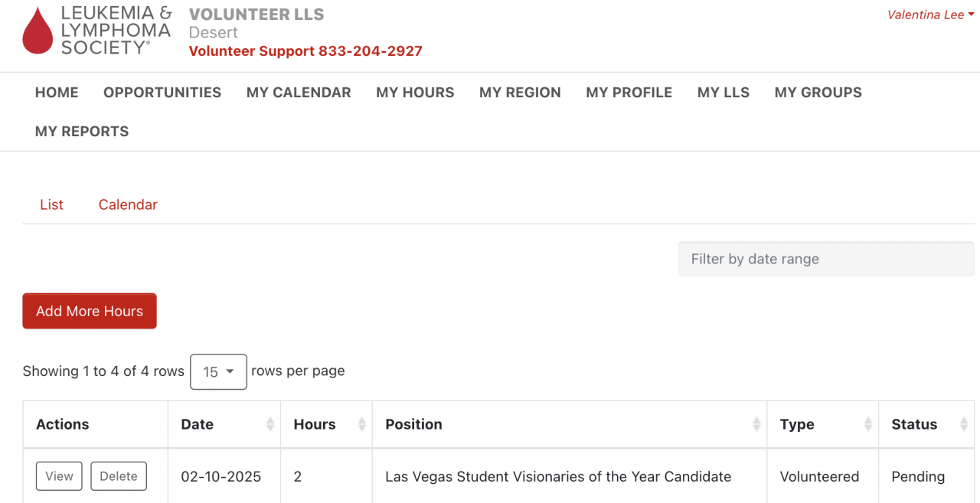Viewport: 980px width, 503px height.
Task: Go to the HOME menu item
Action: (x=57, y=93)
